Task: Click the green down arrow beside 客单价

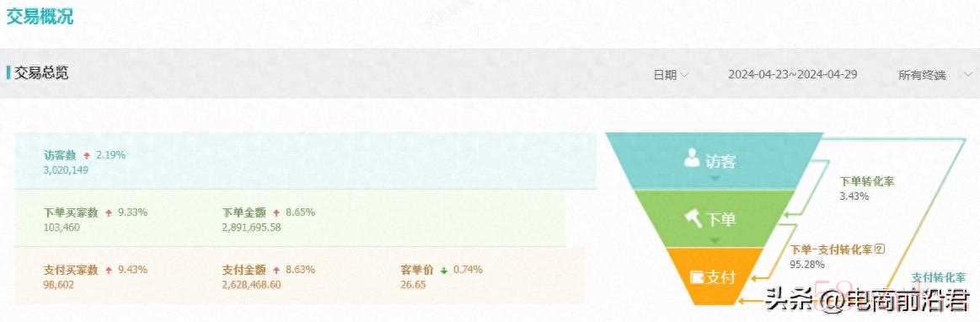Action: pos(444,270)
